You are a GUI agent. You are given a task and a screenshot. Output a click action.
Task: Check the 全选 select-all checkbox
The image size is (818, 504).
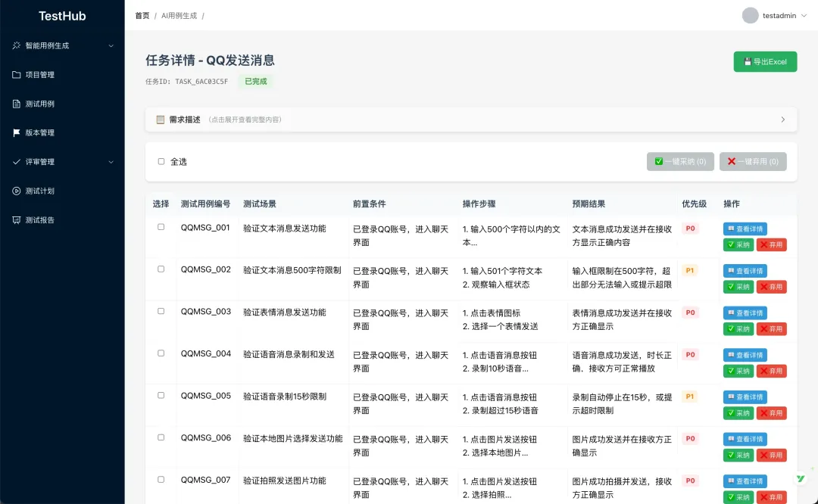[x=161, y=161]
